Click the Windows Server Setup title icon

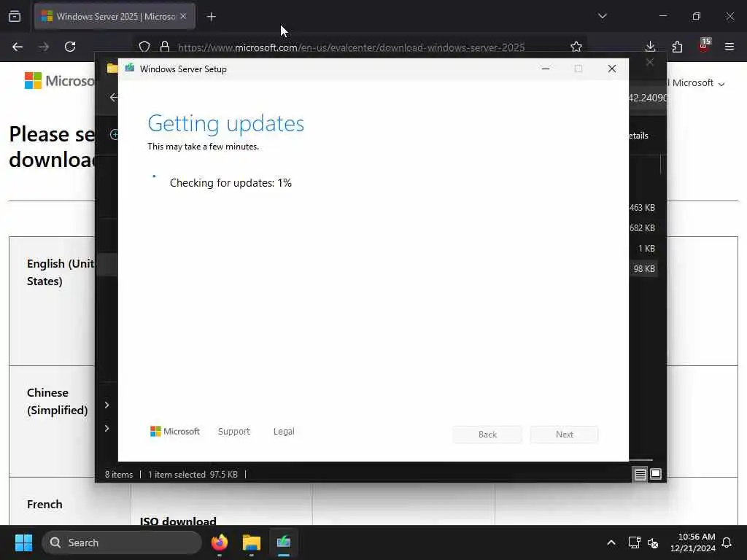click(x=130, y=68)
